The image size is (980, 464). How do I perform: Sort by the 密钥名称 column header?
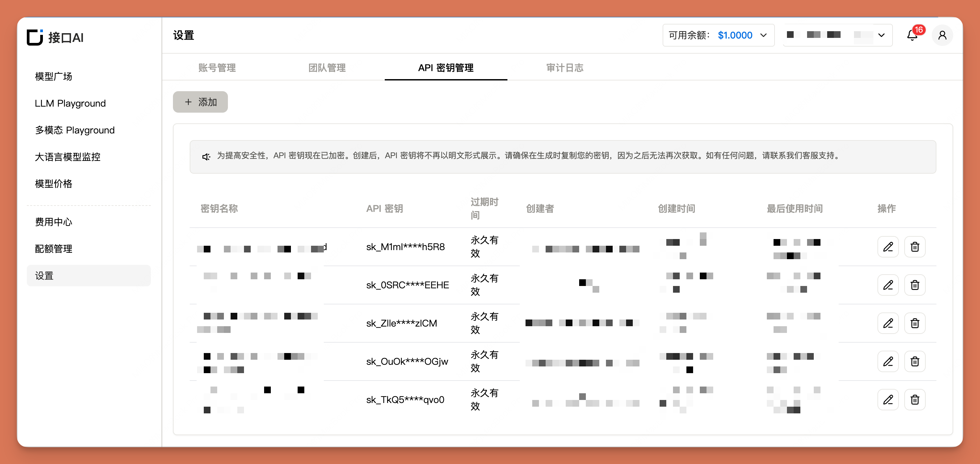219,209
